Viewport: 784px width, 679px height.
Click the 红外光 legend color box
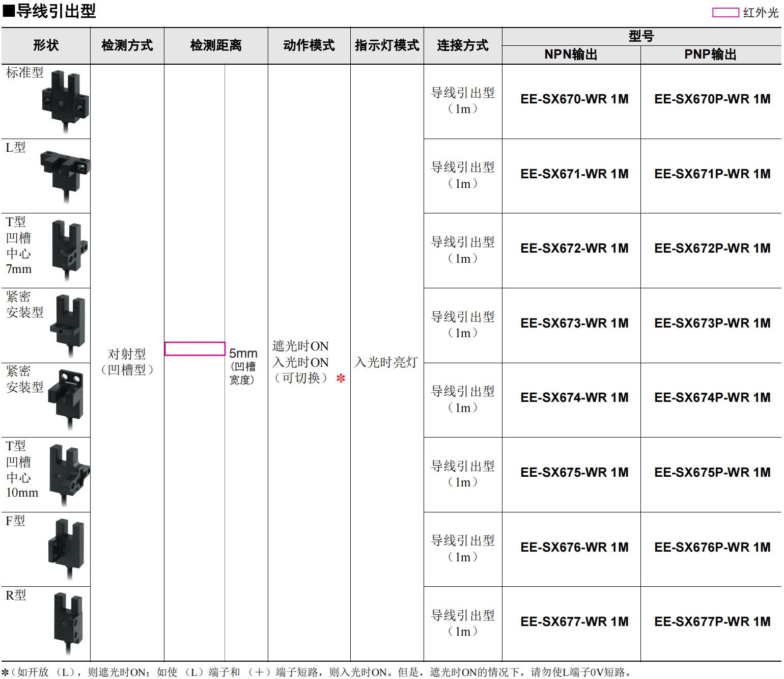pos(725,13)
